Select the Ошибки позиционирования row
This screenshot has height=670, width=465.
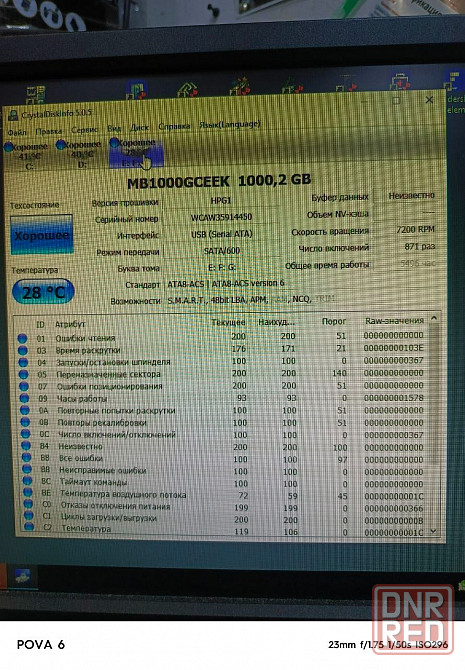(x=221, y=386)
